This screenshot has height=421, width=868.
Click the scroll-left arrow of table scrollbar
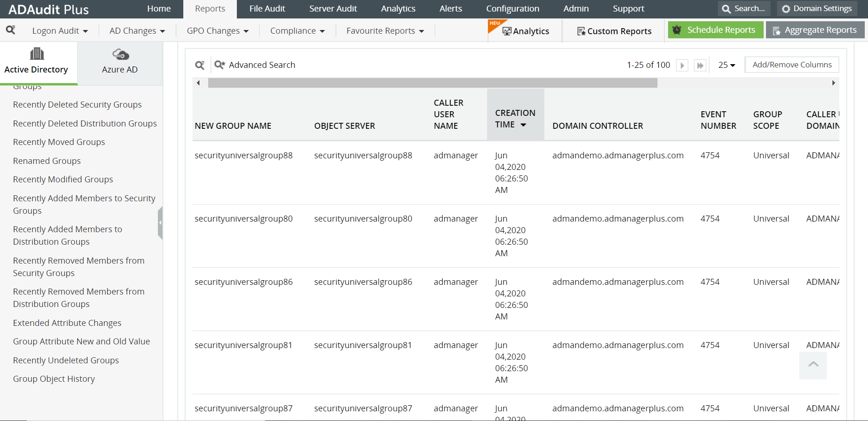pos(198,83)
